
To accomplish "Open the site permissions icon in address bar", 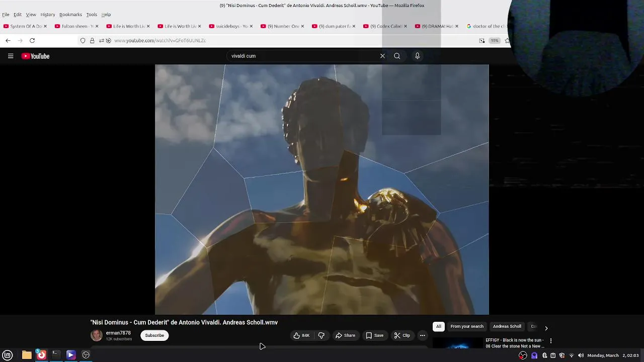I will (102, 41).
